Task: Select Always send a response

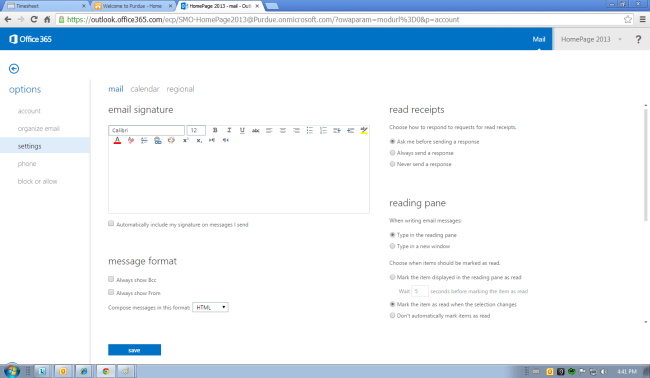Action: click(392, 153)
